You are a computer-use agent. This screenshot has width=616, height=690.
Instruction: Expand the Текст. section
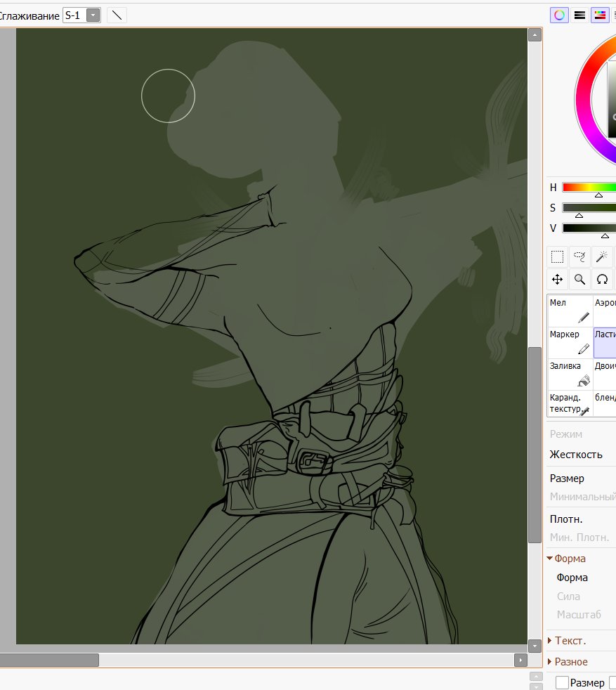coord(549,641)
